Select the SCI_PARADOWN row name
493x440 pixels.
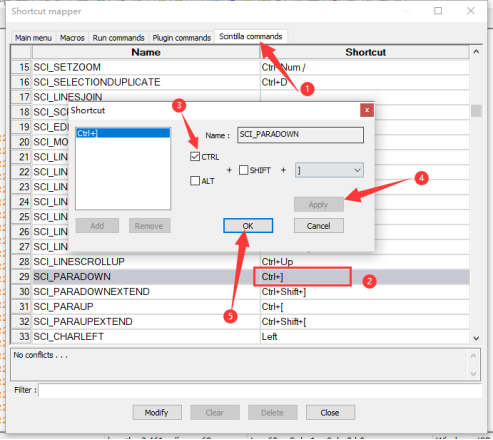[x=146, y=276]
